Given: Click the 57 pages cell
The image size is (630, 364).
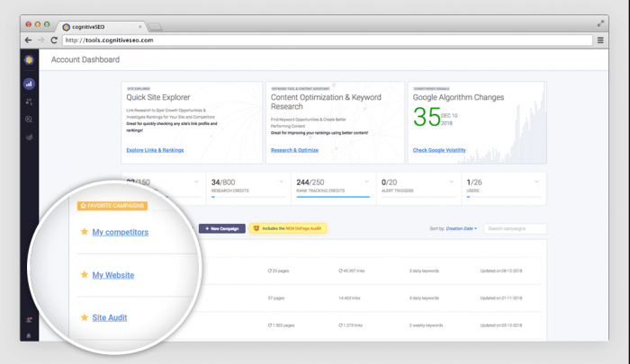Looking at the screenshot, I should point(276,298).
